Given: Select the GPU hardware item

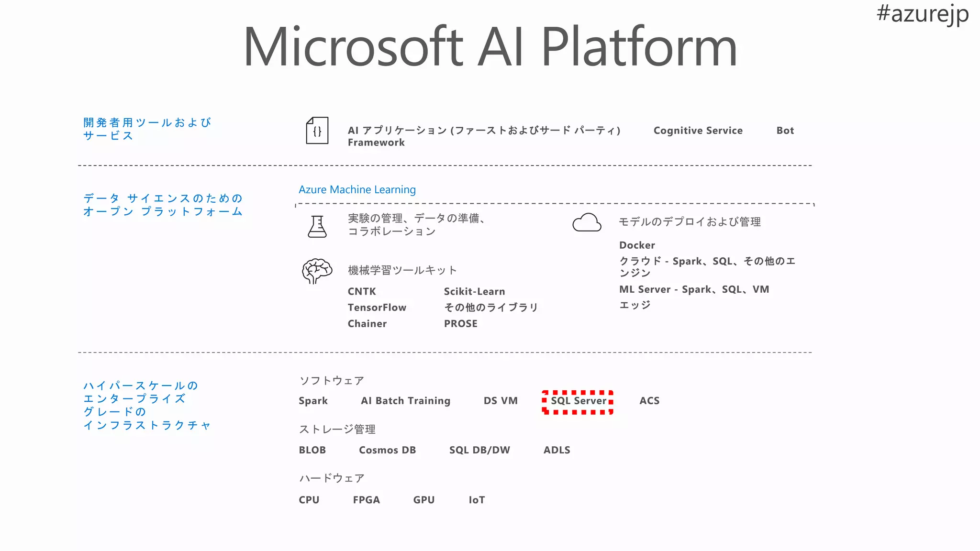Looking at the screenshot, I should [x=423, y=500].
